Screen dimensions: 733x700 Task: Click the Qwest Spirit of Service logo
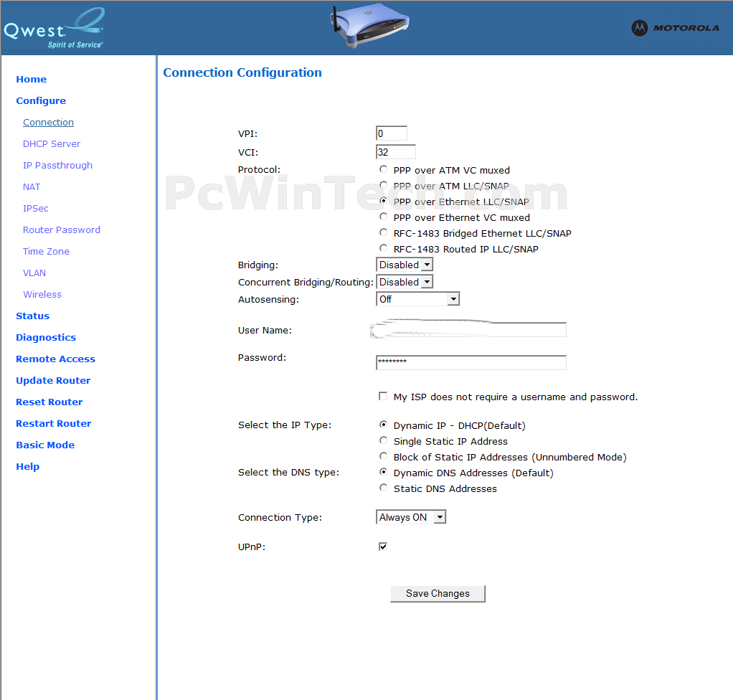54,28
